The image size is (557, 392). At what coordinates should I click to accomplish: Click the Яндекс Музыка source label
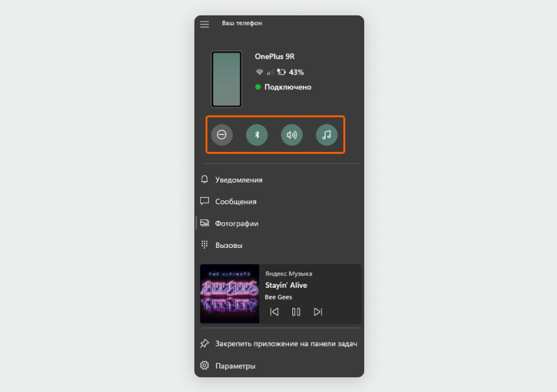pos(288,274)
